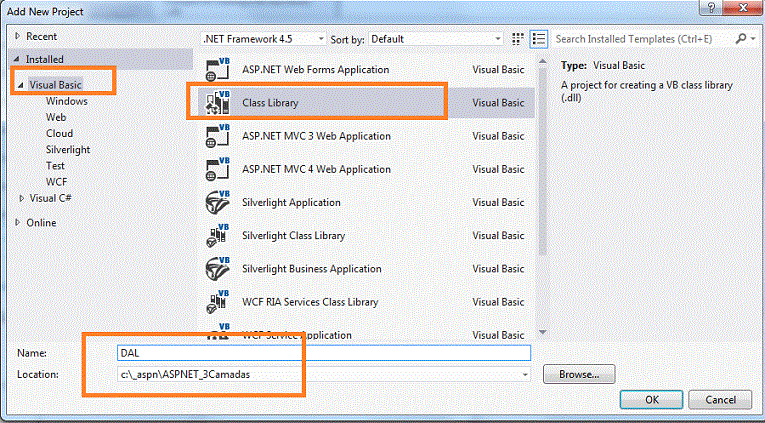Click the Installed tree label
The image size is (765, 423).
pos(45,59)
